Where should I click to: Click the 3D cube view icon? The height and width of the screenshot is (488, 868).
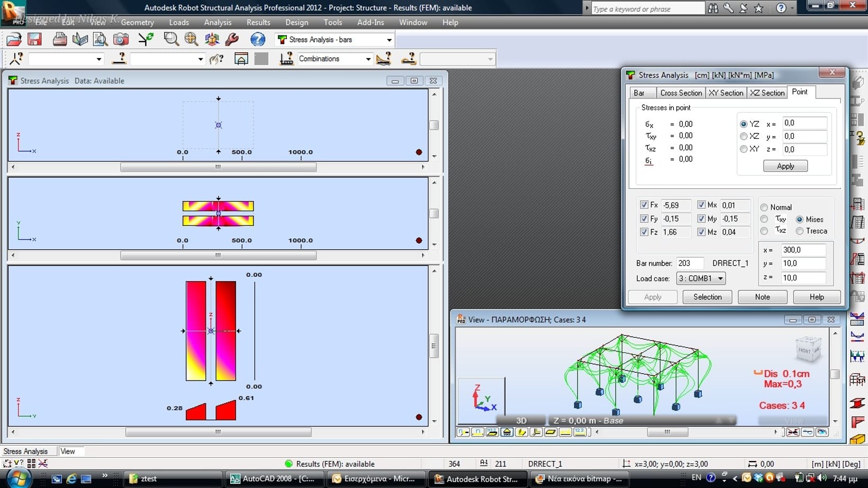212,39
